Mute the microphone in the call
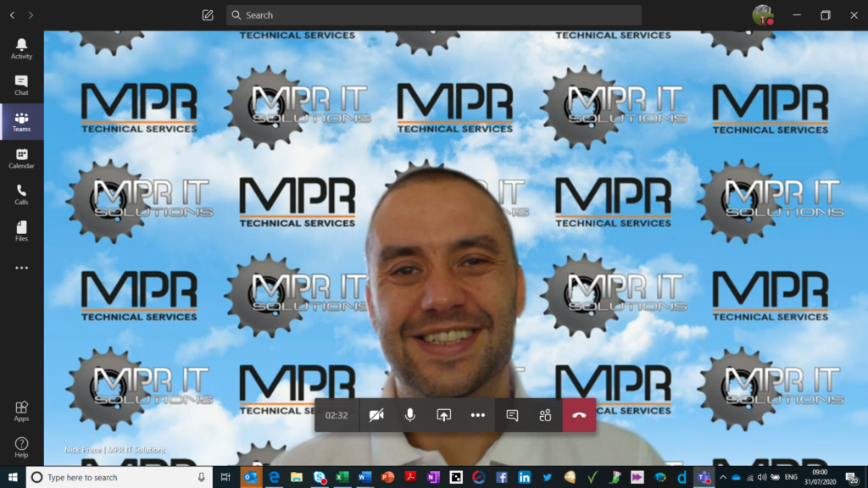Viewport: 868px width, 488px height. tap(410, 415)
